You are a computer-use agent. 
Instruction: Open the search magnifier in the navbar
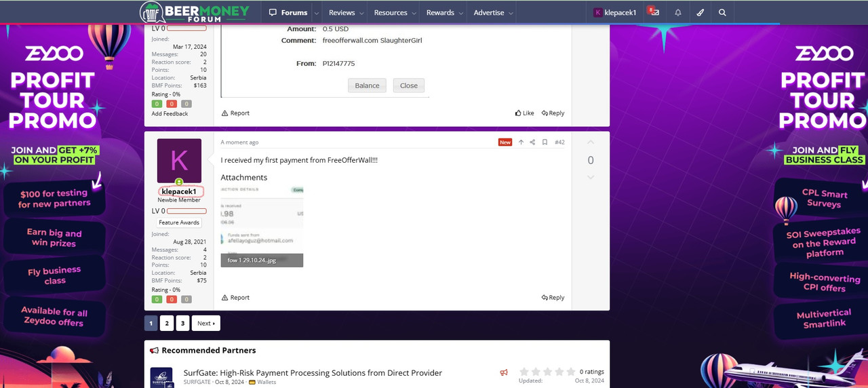722,12
